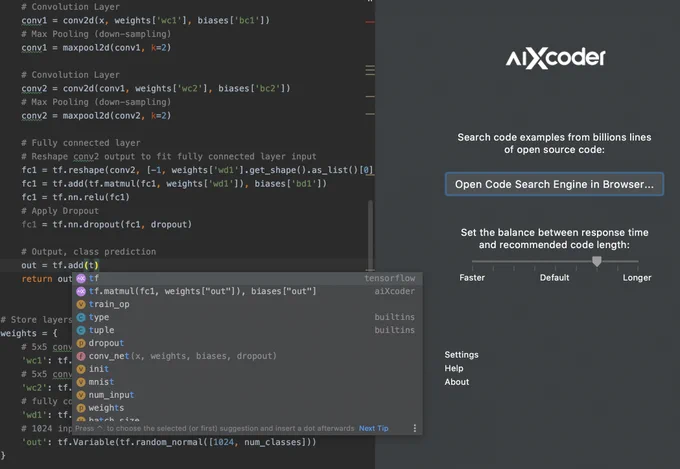Click the response-time balance slider handle
The width and height of the screenshot is (680, 469).
tap(597, 261)
